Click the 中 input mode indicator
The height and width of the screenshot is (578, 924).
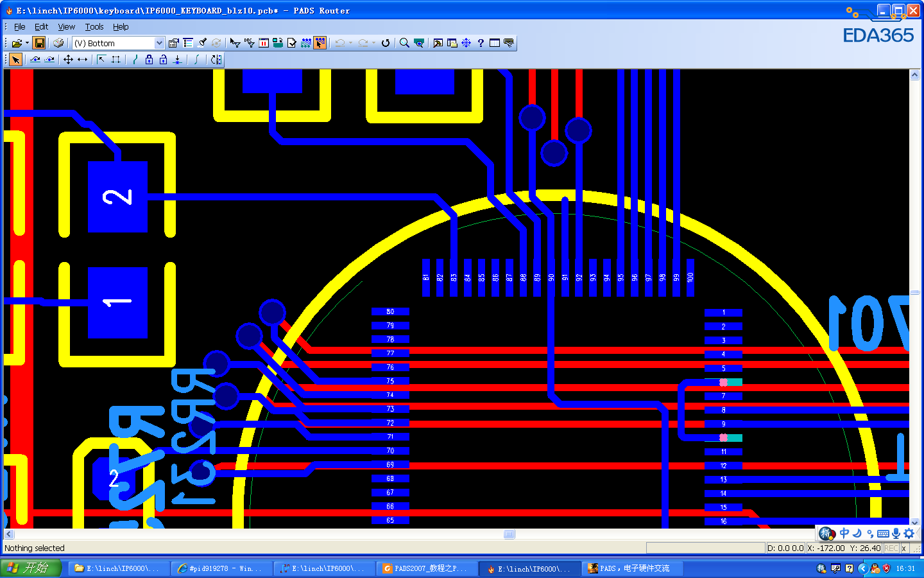(x=844, y=533)
